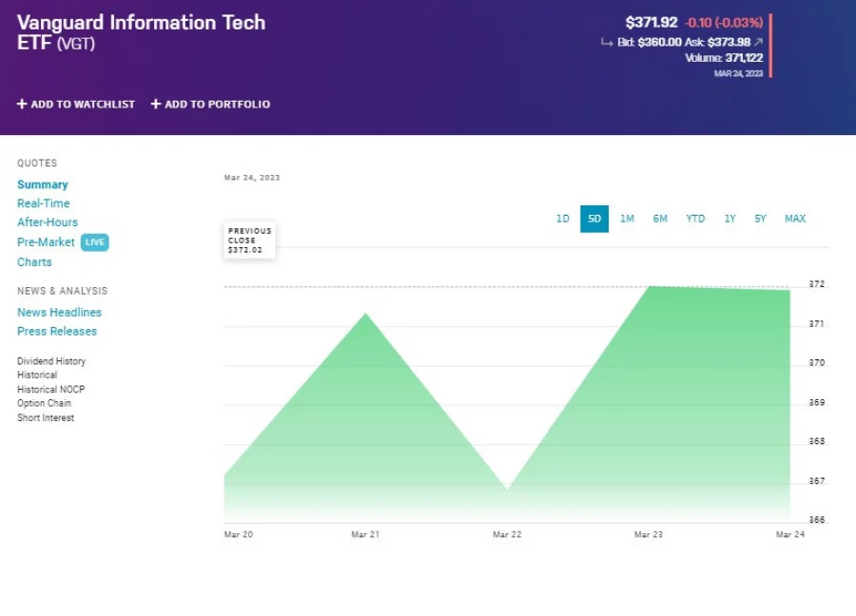Open the Charts section in sidebar

click(x=34, y=261)
